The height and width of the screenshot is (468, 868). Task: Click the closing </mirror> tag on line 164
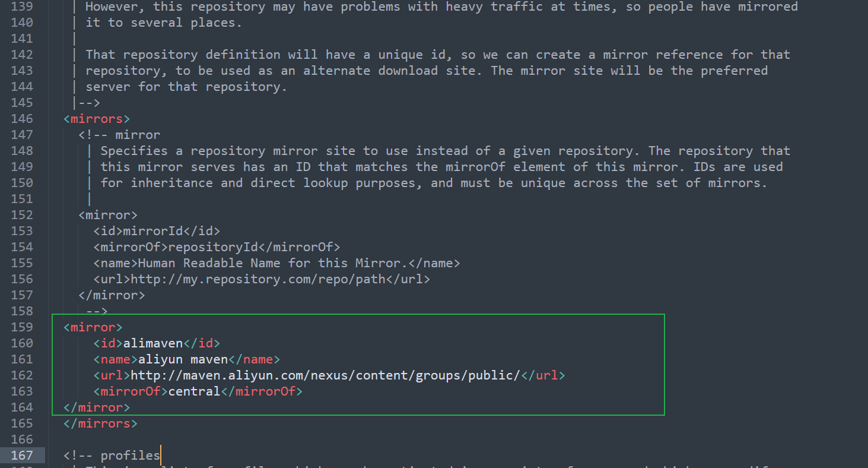[96, 407]
